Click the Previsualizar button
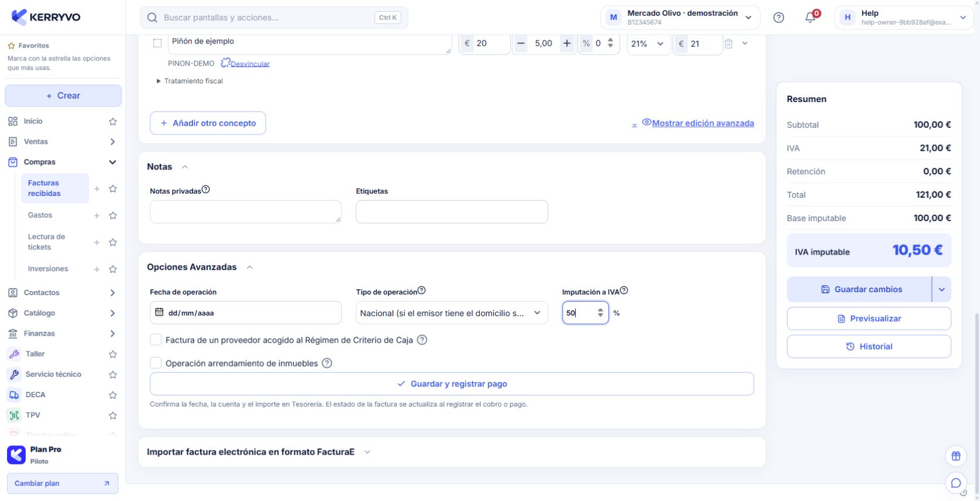Screen dimensions: 980x501 point(869,319)
